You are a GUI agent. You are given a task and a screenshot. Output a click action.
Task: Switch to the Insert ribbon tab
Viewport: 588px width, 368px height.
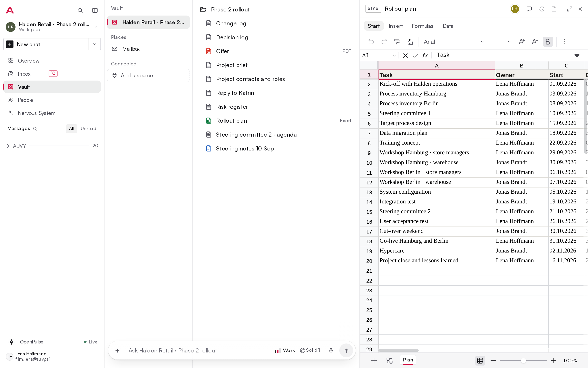[x=395, y=26]
